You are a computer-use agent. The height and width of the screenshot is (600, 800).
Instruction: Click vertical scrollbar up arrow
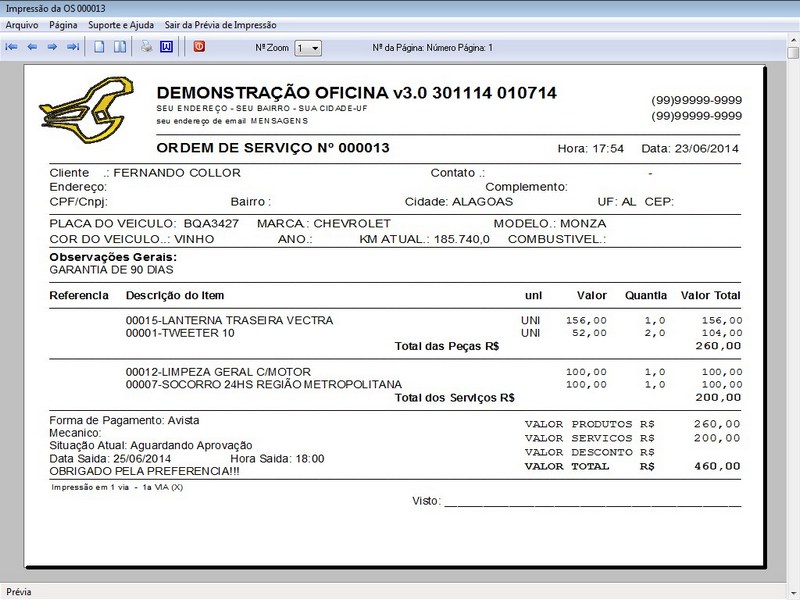(x=793, y=39)
